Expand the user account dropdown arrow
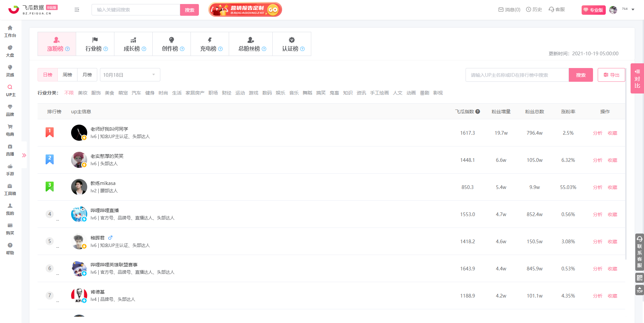Viewport: 644px width, 323px height. coord(633,9)
